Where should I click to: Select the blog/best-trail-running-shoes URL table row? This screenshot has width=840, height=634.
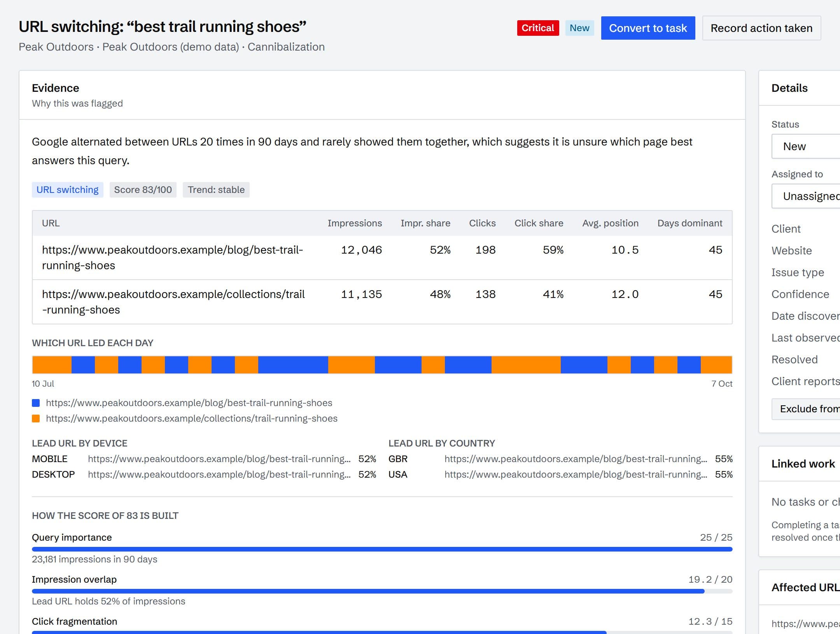click(382, 257)
